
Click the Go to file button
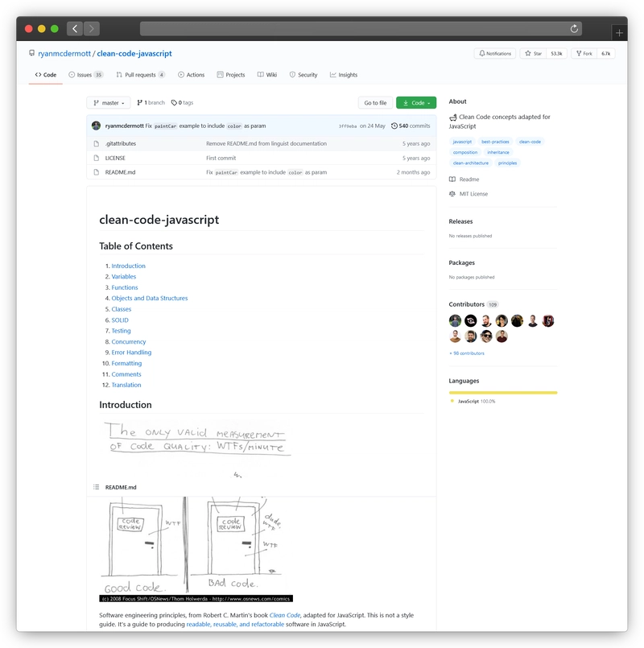375,102
